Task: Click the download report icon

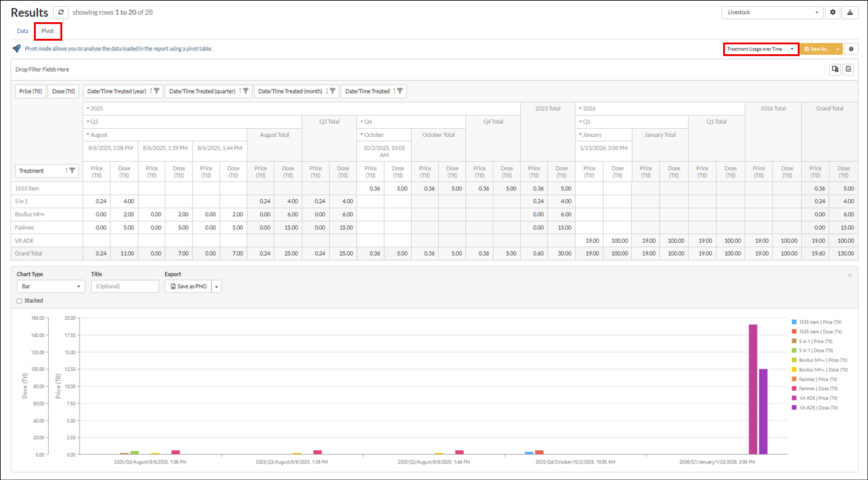Action: [x=850, y=12]
